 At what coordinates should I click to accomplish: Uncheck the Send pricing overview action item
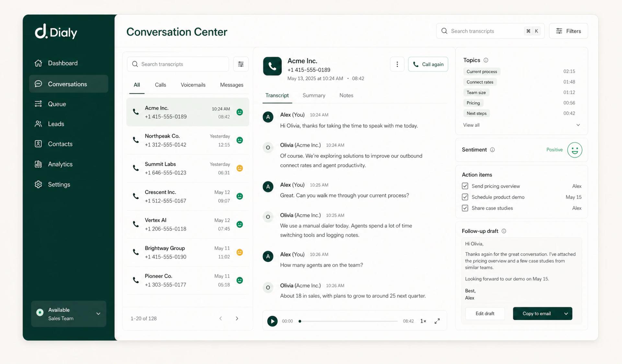[x=465, y=186]
